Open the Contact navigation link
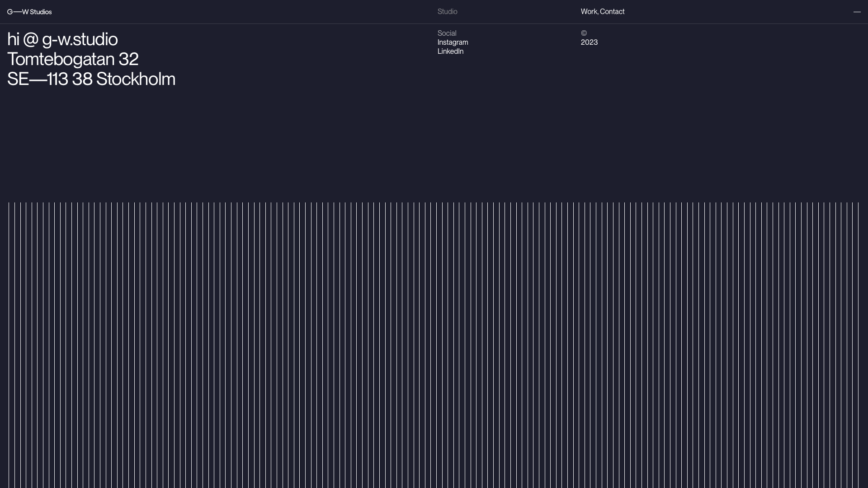 612,12
